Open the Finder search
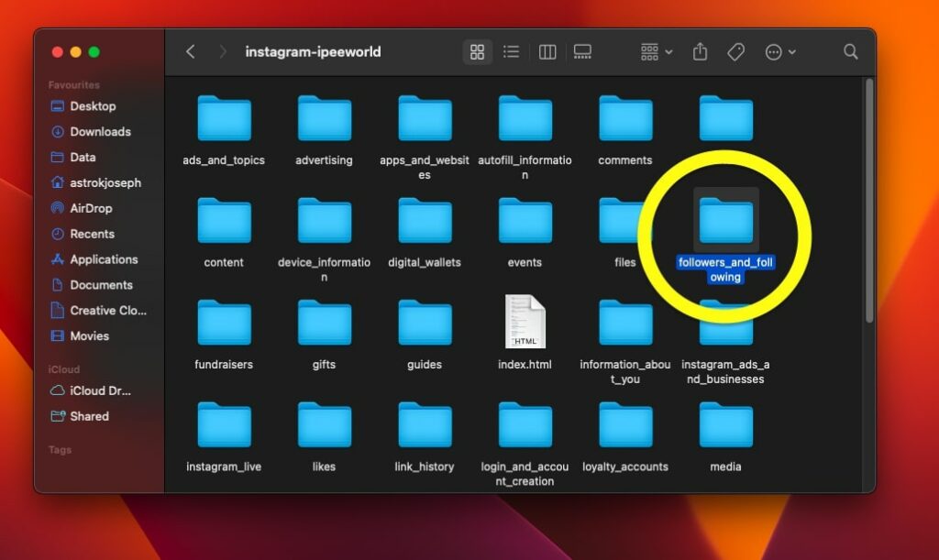Viewport: 939px width, 560px height. point(849,52)
